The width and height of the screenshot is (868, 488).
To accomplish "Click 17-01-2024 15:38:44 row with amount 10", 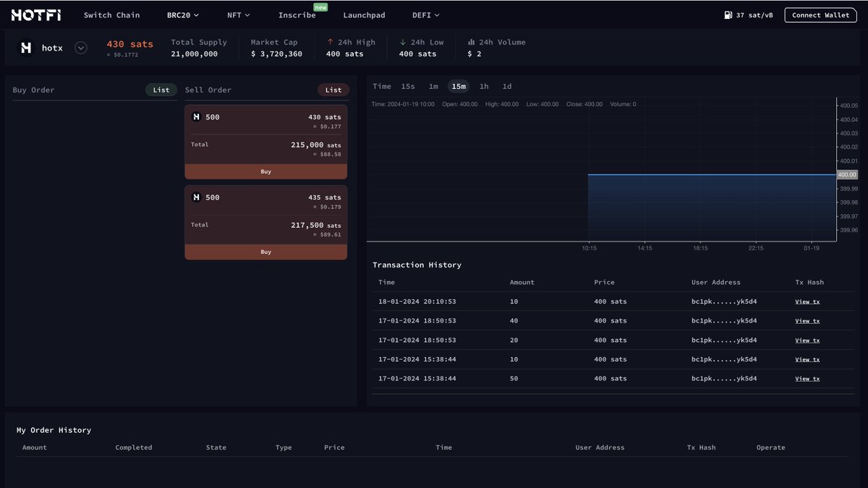I will coord(613,359).
